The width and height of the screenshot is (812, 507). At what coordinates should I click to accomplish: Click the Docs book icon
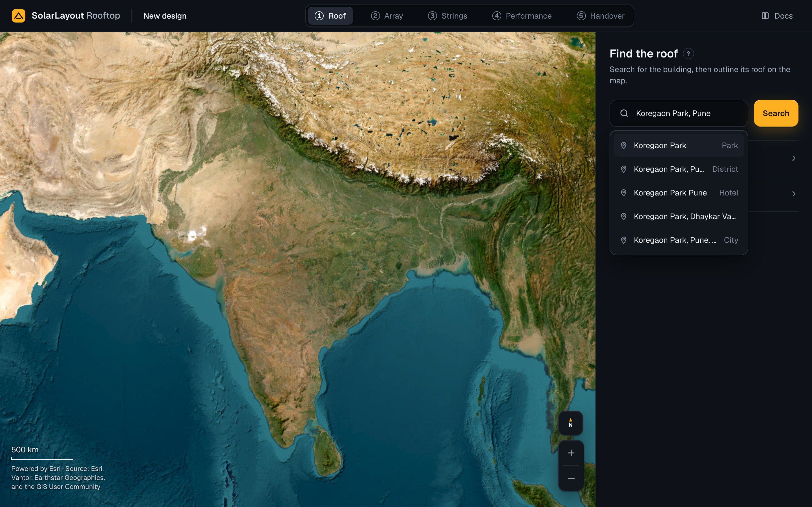point(765,16)
